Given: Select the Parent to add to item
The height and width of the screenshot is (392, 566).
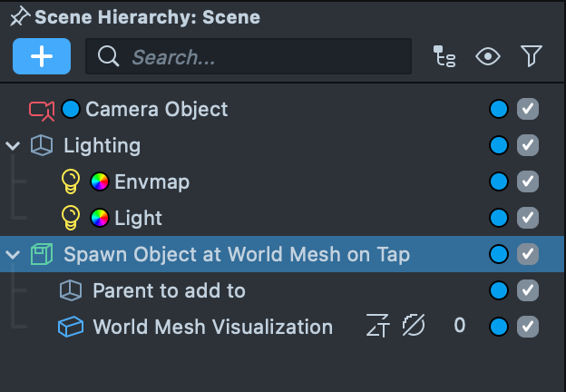Looking at the screenshot, I should coord(169,290).
